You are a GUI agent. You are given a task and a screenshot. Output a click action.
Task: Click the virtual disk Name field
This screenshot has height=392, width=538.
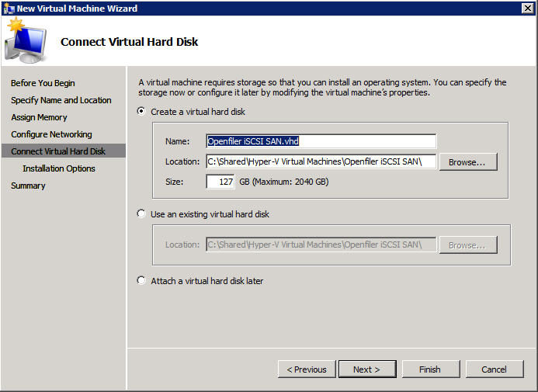coord(321,141)
